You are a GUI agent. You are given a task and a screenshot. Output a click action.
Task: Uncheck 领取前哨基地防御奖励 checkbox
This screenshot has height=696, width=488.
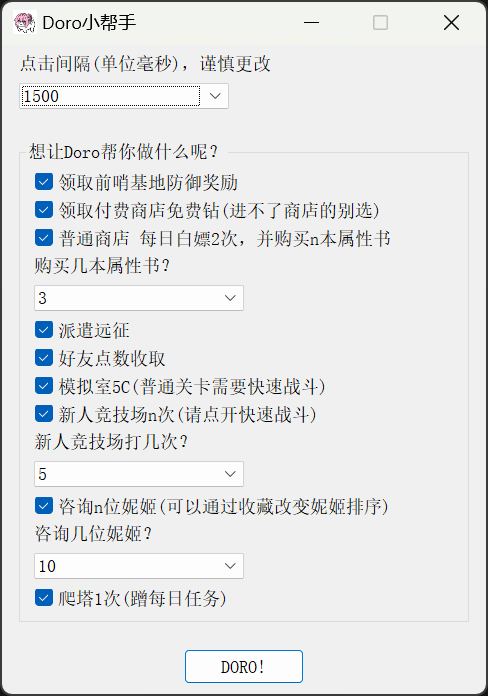(x=44, y=182)
